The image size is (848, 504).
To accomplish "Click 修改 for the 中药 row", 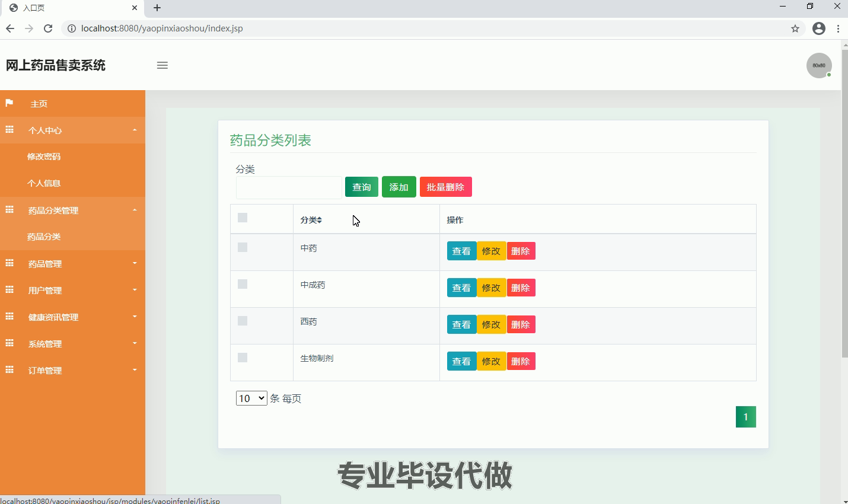I will pos(491,251).
